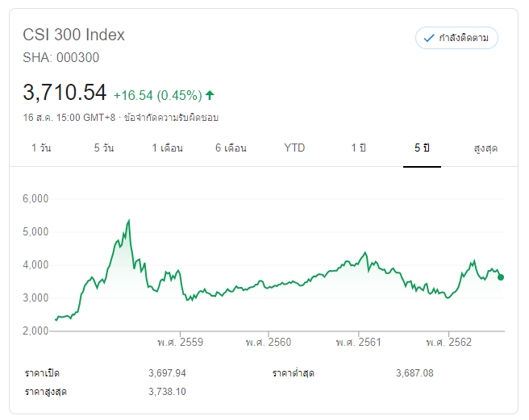Screen dimensions: 529x420
Task: Click the พ.ศ. 2559 axis label
Action: coord(180,343)
